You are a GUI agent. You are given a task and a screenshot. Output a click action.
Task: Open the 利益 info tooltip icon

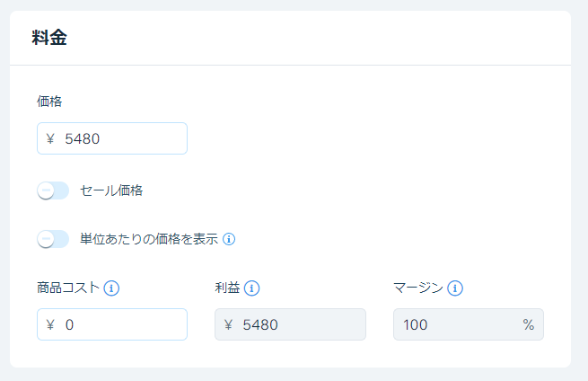251,288
